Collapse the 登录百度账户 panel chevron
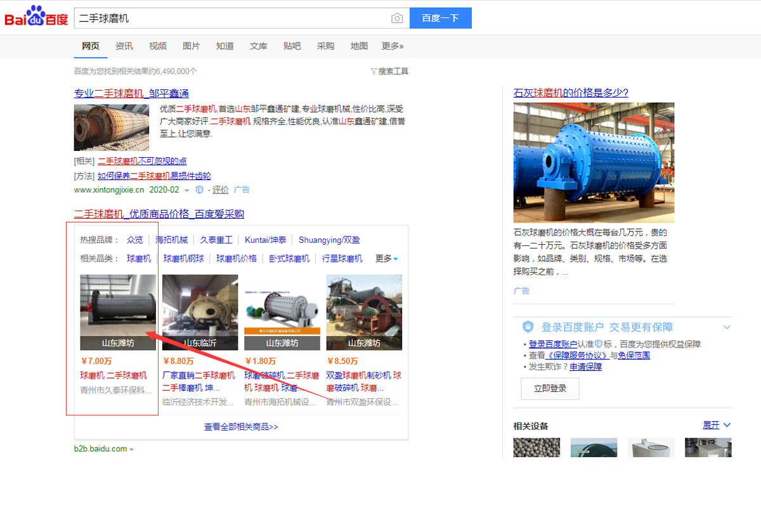Image resolution: width=761 pixels, height=532 pixels. pyautogui.click(x=727, y=327)
